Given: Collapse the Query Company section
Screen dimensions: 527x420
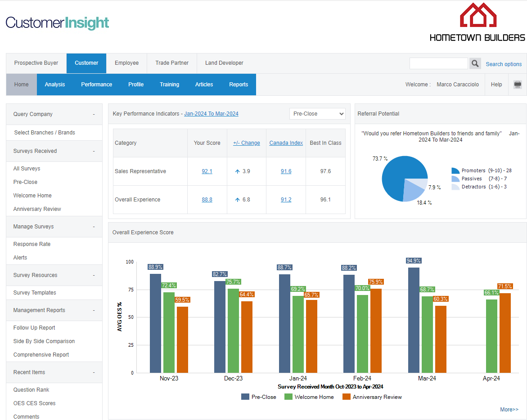Looking at the screenshot, I should (94, 114).
